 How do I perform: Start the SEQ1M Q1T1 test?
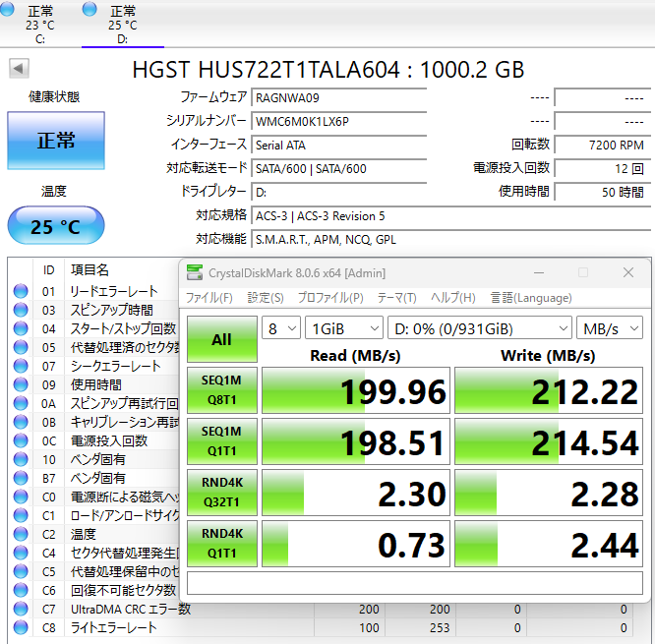pos(222,441)
